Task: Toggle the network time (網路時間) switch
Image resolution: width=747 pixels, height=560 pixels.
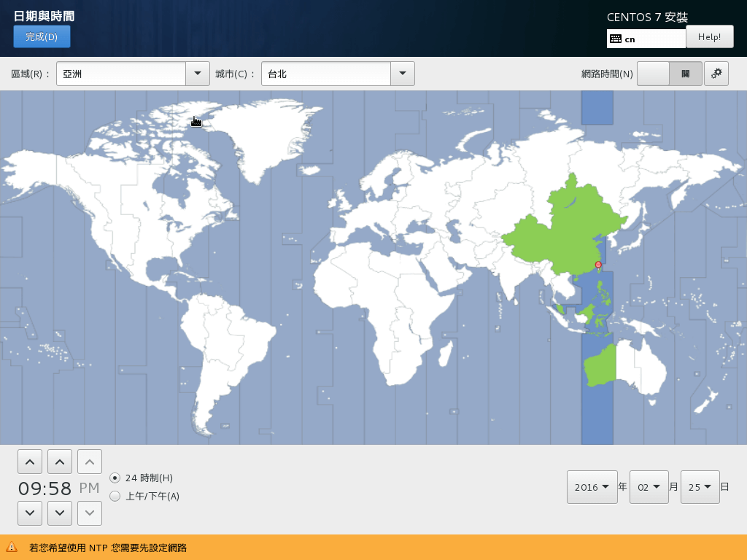Action: click(669, 74)
